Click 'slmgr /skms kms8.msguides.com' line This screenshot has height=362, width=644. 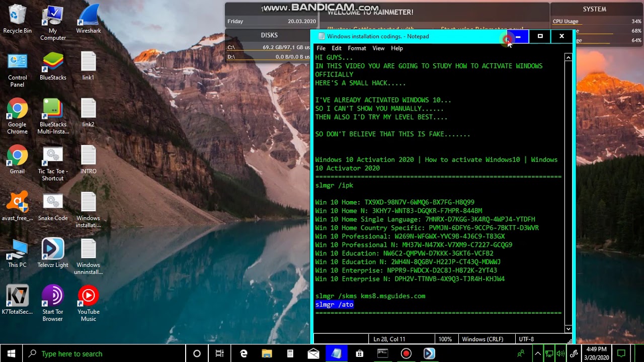tap(370, 296)
